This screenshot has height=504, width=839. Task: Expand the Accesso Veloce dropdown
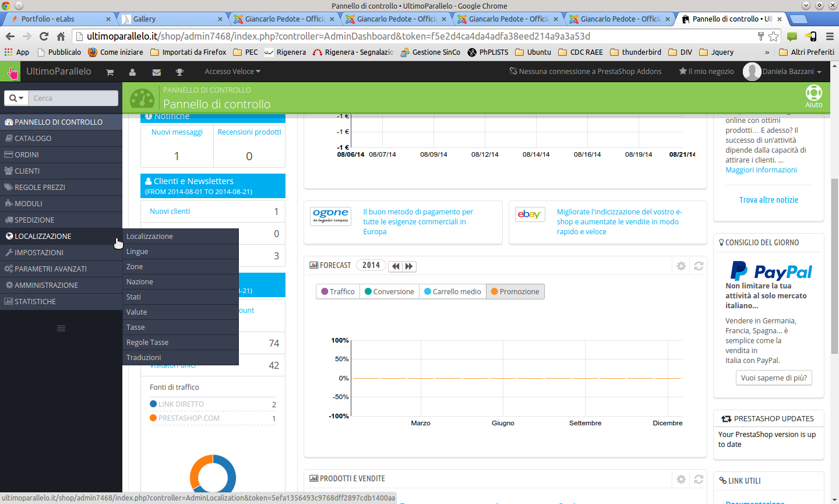[x=232, y=72]
